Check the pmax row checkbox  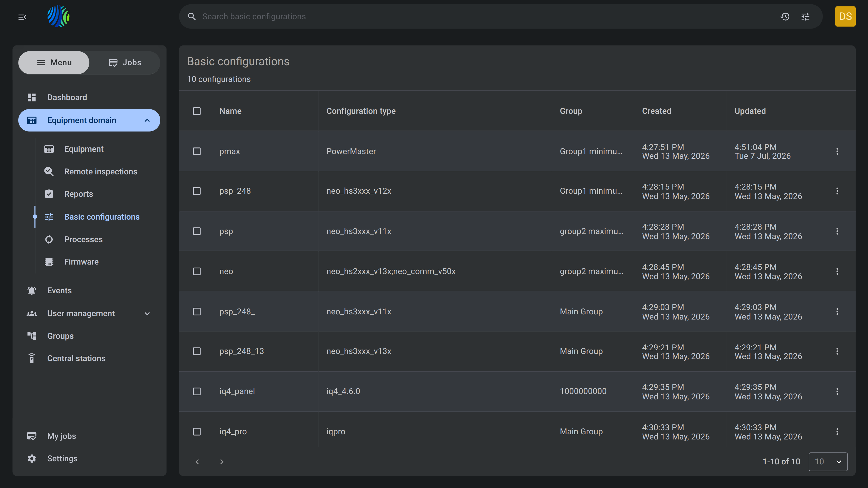click(197, 151)
